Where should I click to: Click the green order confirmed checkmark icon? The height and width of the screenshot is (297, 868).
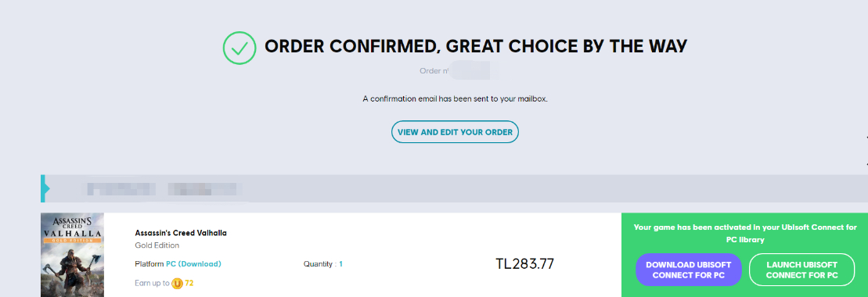coord(240,48)
